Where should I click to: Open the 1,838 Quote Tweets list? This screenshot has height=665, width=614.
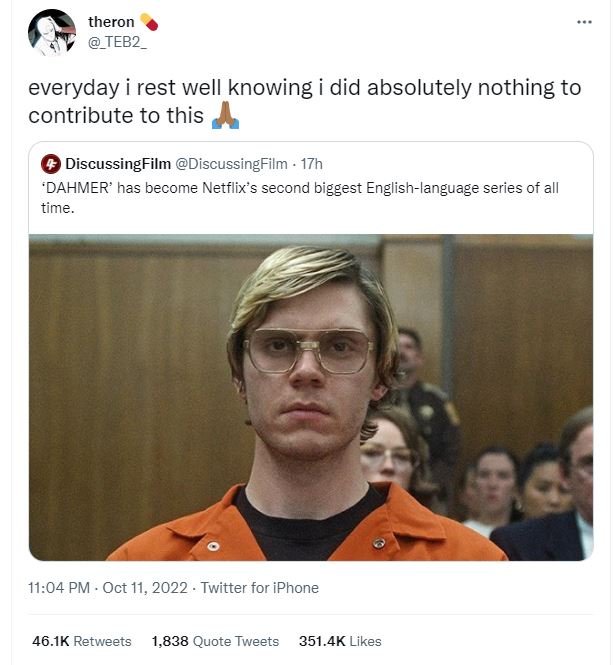(215, 641)
